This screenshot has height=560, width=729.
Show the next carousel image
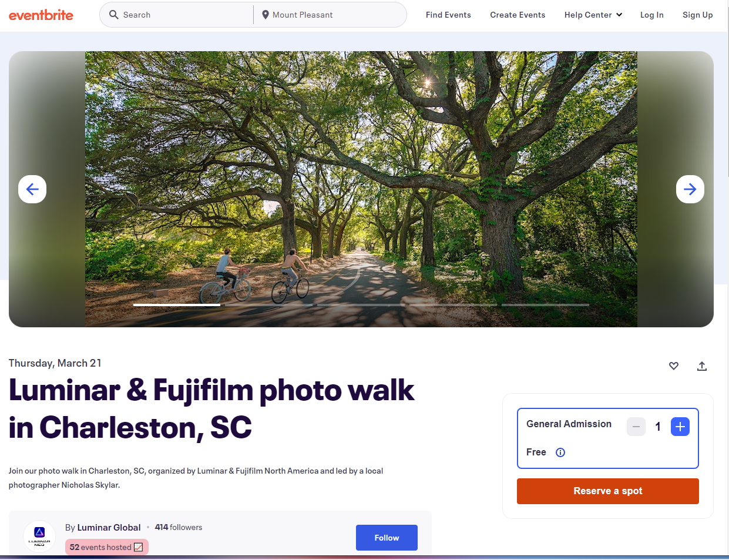coord(690,189)
